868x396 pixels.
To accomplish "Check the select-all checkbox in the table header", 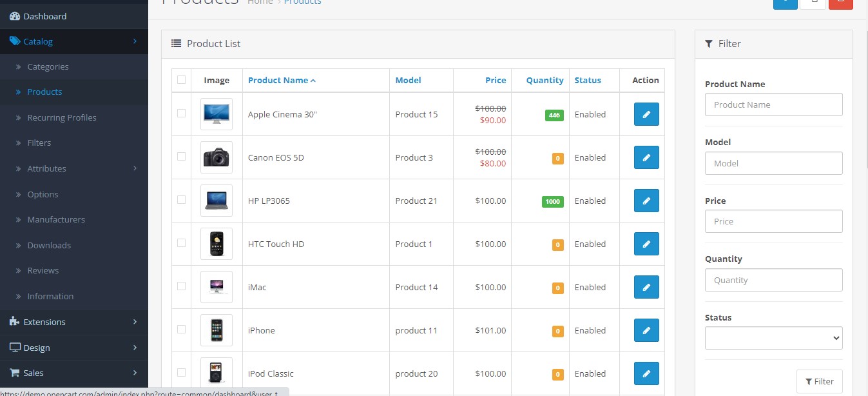I will point(181,80).
